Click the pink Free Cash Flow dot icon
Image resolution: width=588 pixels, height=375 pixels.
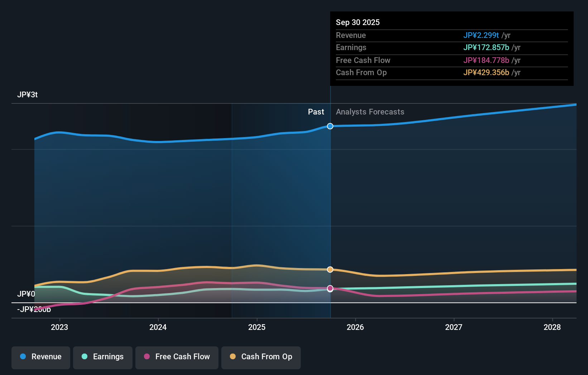(147, 357)
